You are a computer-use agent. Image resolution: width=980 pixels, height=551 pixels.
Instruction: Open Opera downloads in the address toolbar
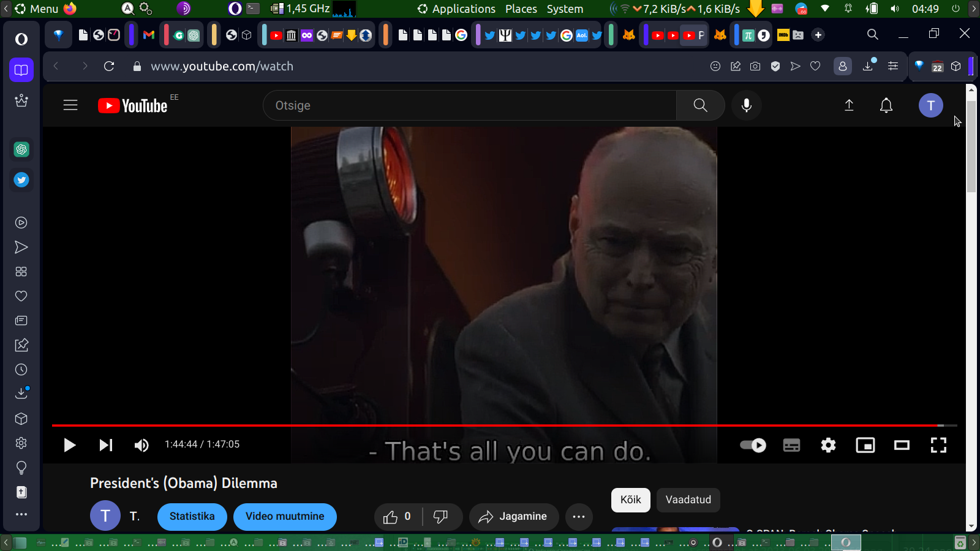tap(869, 66)
